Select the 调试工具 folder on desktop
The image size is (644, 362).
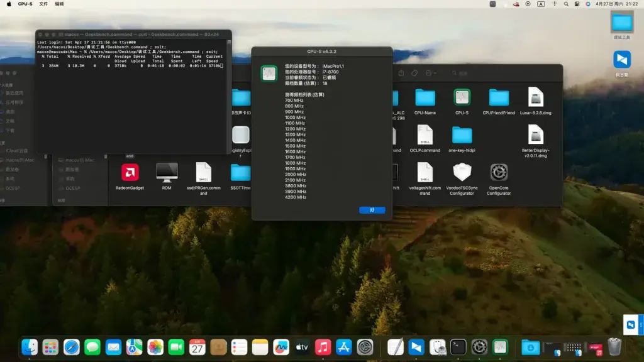pyautogui.click(x=622, y=23)
